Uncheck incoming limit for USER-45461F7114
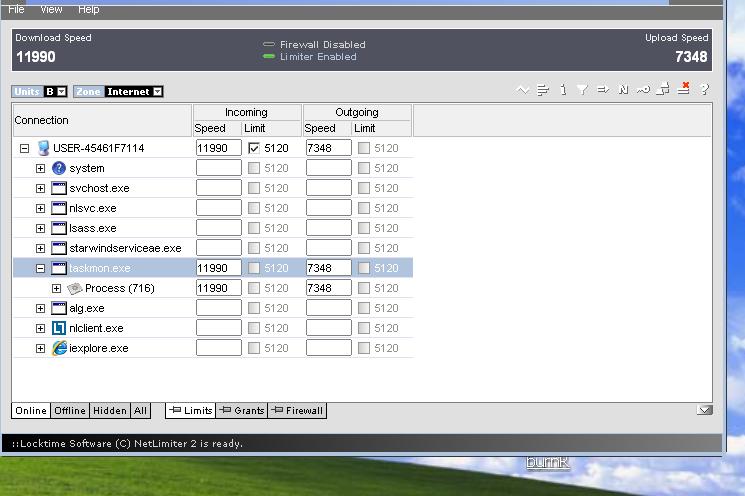Screen dimensions: 745x496 coord(254,148)
